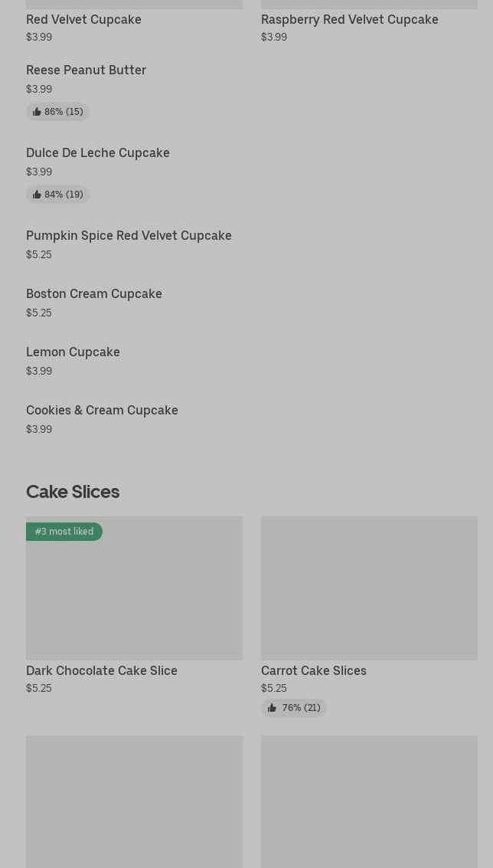This screenshot has width=493, height=868.
Task: Select Reese Peanut Butter cupcake
Action: pyautogui.click(x=87, y=70)
